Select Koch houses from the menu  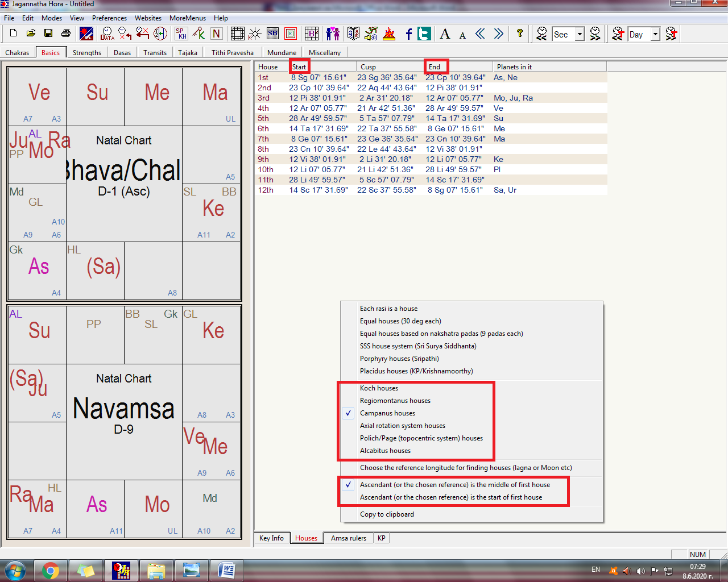click(x=379, y=388)
